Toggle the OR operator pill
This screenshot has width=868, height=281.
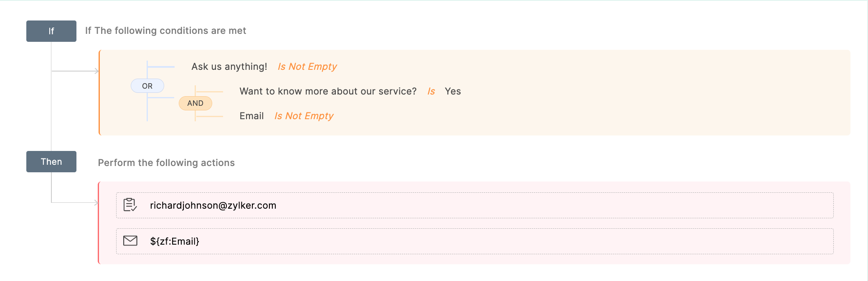147,86
